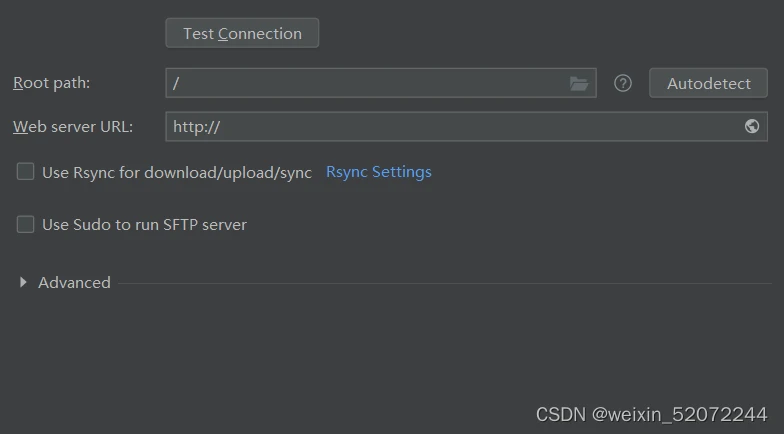
Task: Toggle via the Use Sudo to run SFTP server label
Action: [144, 225]
